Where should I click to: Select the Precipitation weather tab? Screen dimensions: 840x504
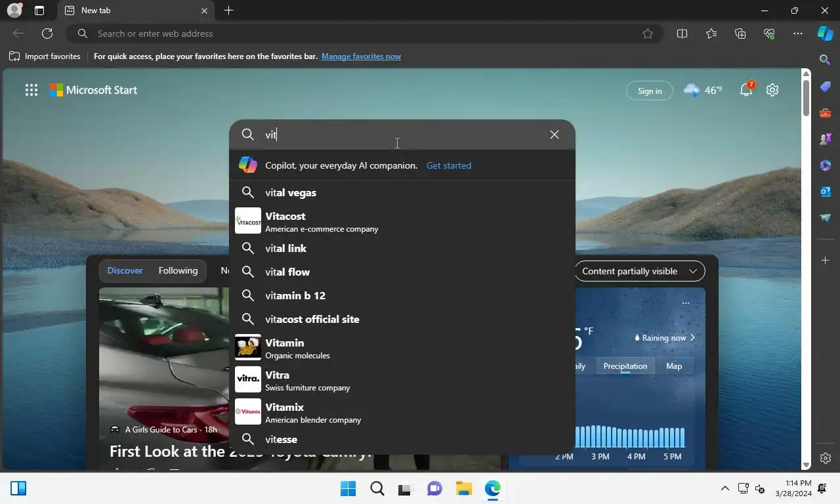[x=625, y=366]
